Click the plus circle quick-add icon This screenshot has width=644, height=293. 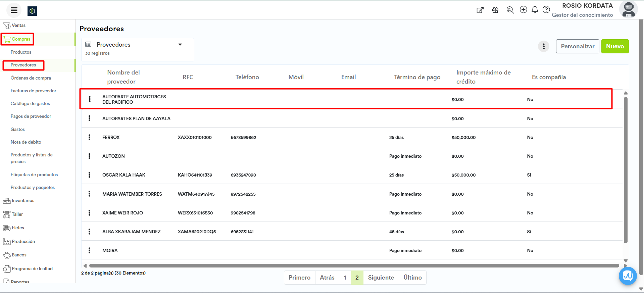[x=523, y=10]
